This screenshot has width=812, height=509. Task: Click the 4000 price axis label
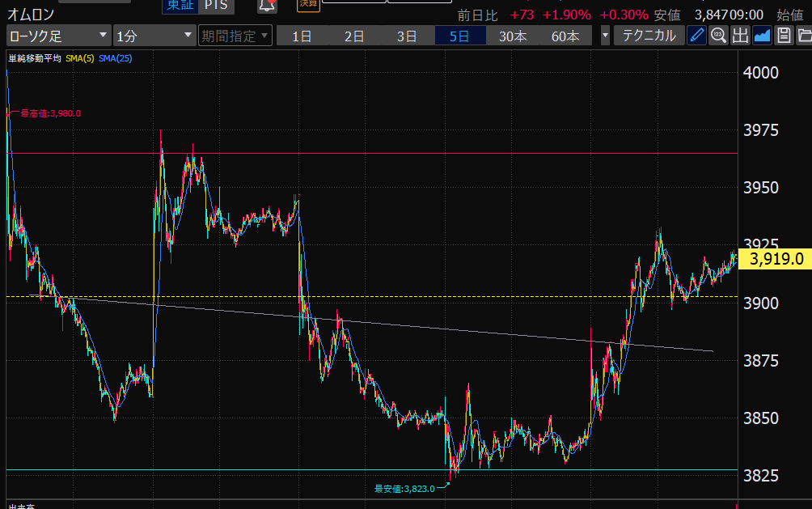click(761, 73)
